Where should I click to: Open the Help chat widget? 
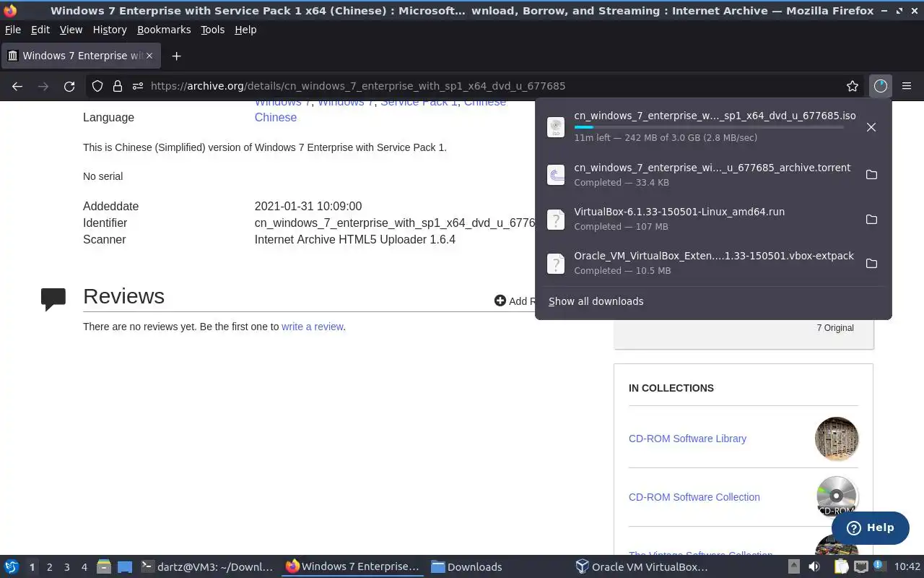click(870, 527)
